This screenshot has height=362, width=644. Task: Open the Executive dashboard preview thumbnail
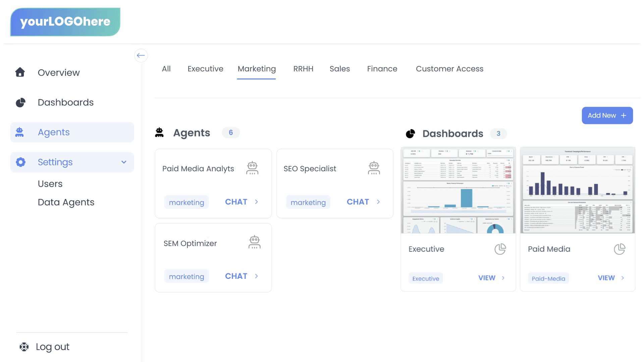[x=458, y=190]
